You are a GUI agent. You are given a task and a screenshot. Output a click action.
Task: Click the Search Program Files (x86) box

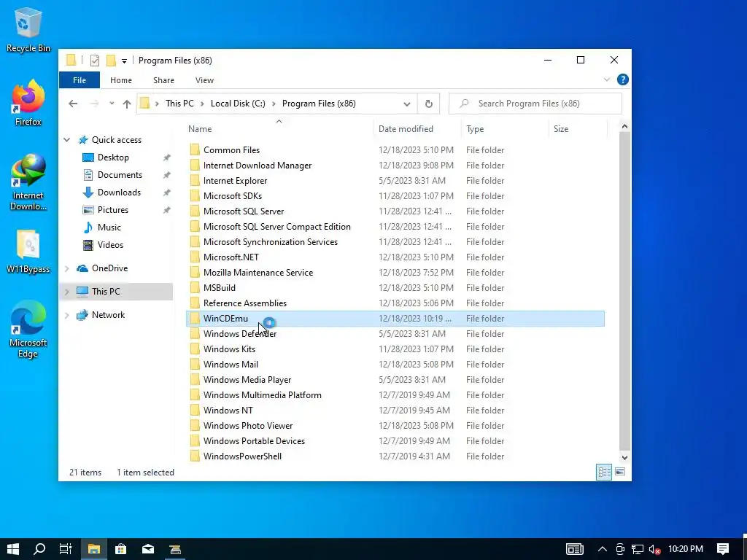(x=535, y=104)
